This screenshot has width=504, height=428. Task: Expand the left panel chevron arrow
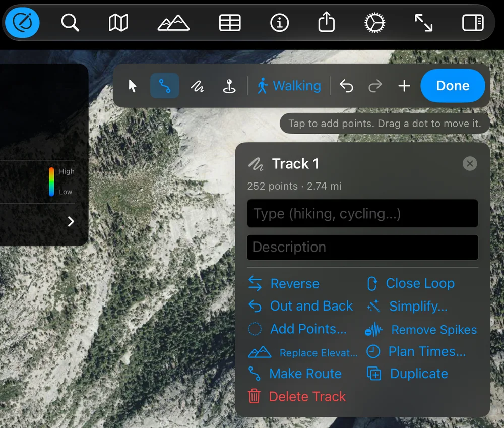[71, 221]
